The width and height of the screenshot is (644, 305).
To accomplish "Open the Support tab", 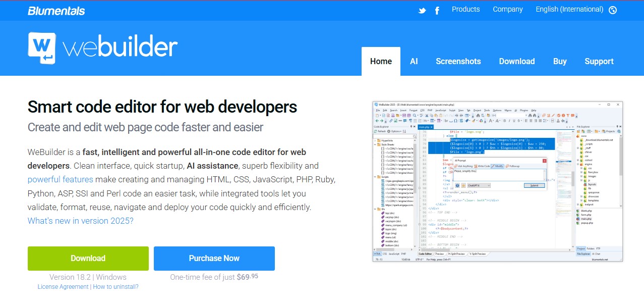I will [x=599, y=61].
